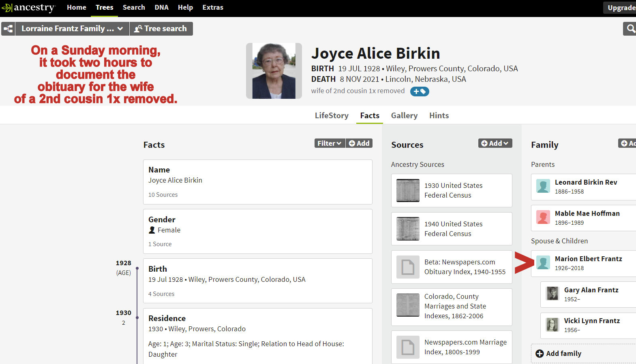The width and height of the screenshot is (636, 364).
Task: Switch to the LifeStory tab
Action: [x=332, y=116]
